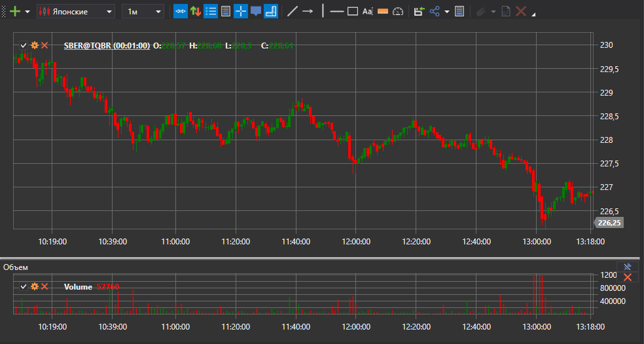Select the horizontal line drawing tool
The image size is (644, 344).
pos(337,12)
